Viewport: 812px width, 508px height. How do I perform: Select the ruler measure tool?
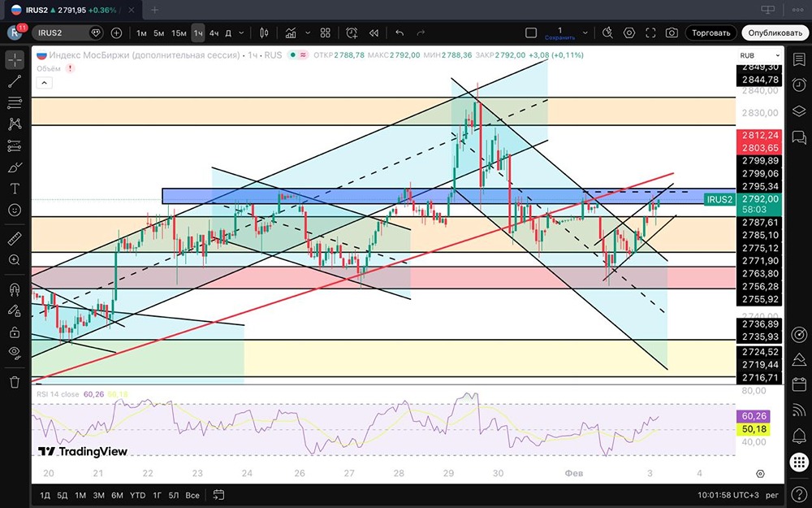15,238
